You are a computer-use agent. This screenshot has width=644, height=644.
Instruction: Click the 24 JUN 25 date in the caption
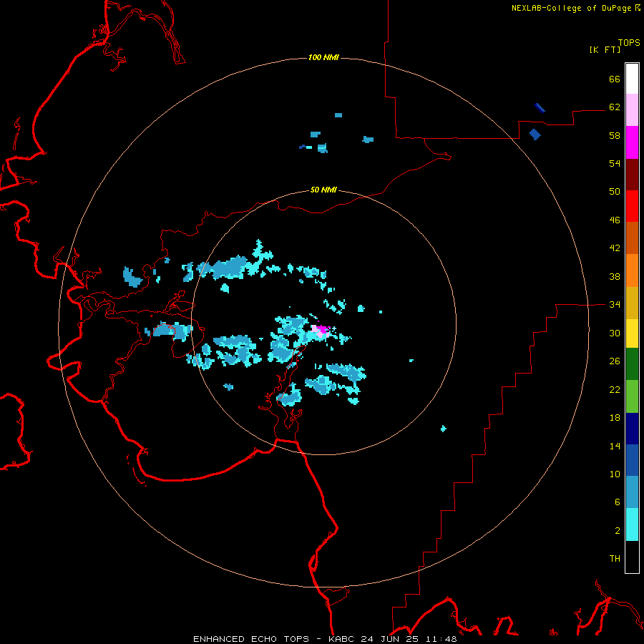[390, 639]
